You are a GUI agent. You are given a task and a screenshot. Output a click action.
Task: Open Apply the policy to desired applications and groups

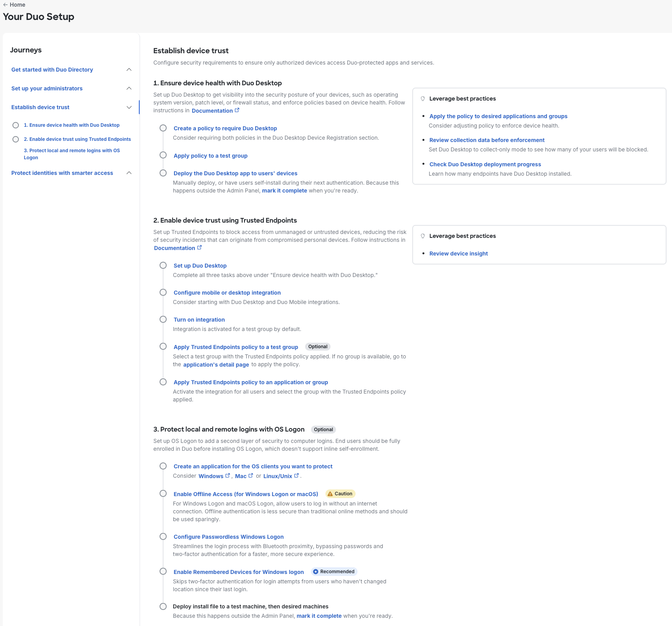pos(498,116)
